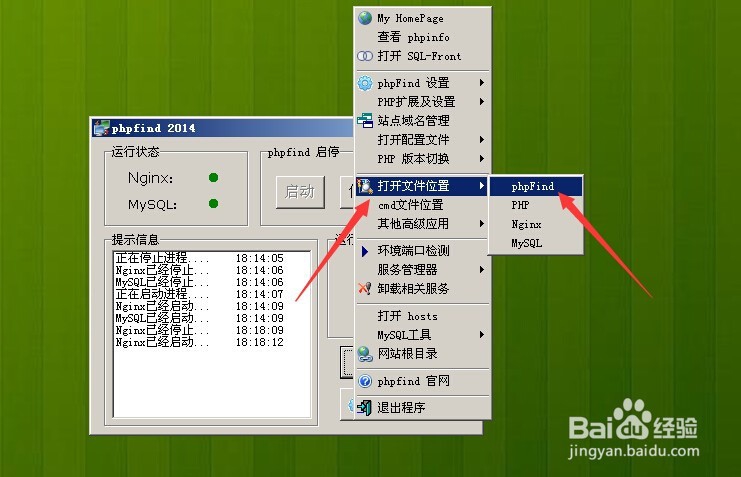This screenshot has width=741, height=477.
Task: Click the 网站根目录 globe link icon
Action: click(365, 354)
